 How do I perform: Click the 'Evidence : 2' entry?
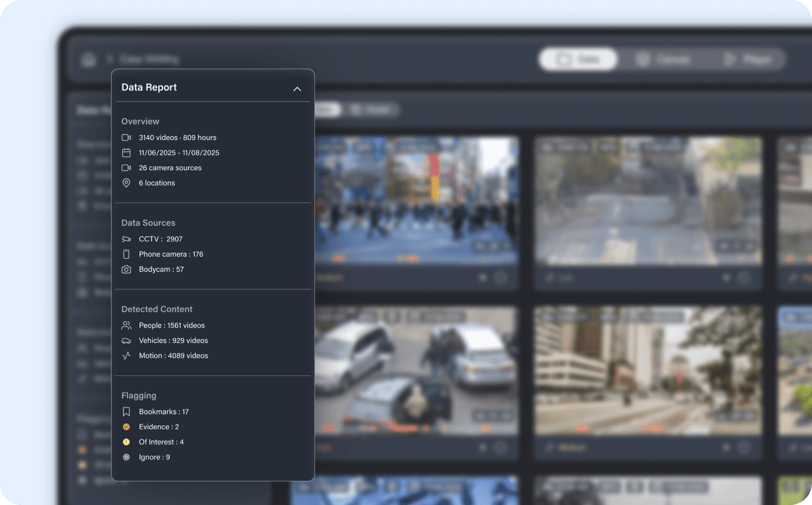[x=159, y=427]
